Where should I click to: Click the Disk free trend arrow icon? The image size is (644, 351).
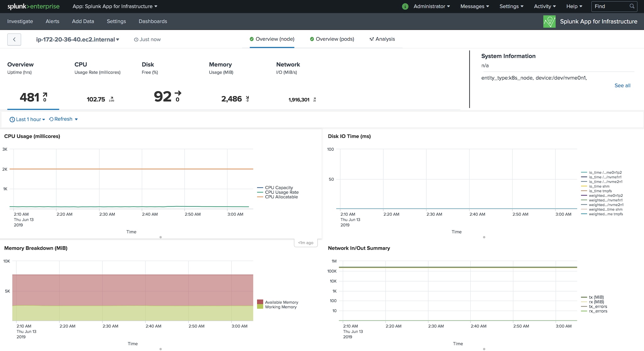coord(178,93)
